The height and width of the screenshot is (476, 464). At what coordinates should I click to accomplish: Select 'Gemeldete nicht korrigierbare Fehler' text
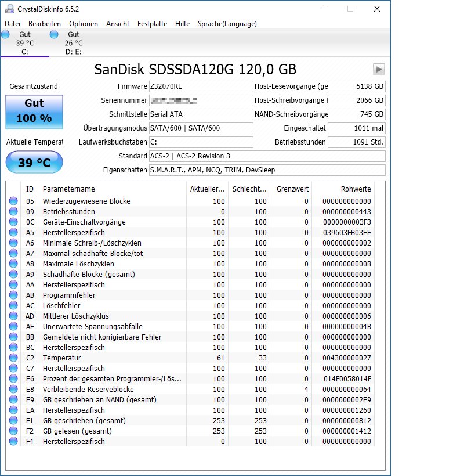tap(102, 337)
